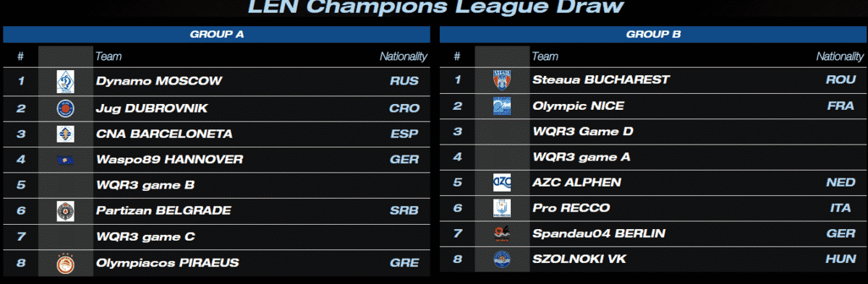868x284 pixels.
Task: Click the Jug DUBROVNIK club crest
Action: 66,108
